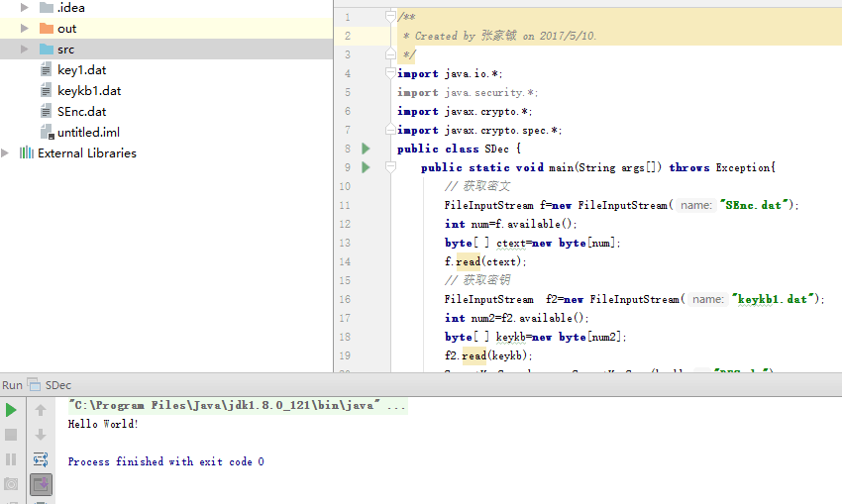The width and height of the screenshot is (842, 504).
Task: Click the Down stack trace arrow
Action: coord(41,435)
